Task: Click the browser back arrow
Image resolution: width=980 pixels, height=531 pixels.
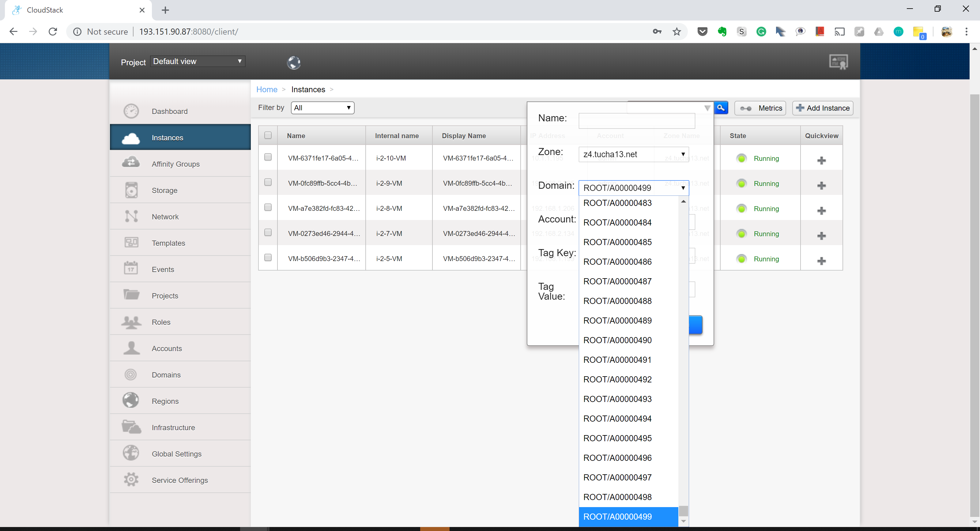Action: (13, 32)
